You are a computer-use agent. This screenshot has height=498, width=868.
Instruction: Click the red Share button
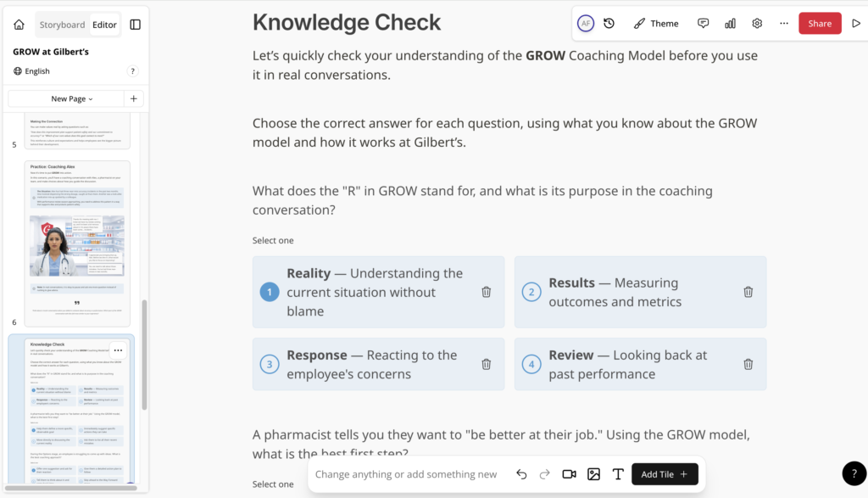tap(819, 24)
